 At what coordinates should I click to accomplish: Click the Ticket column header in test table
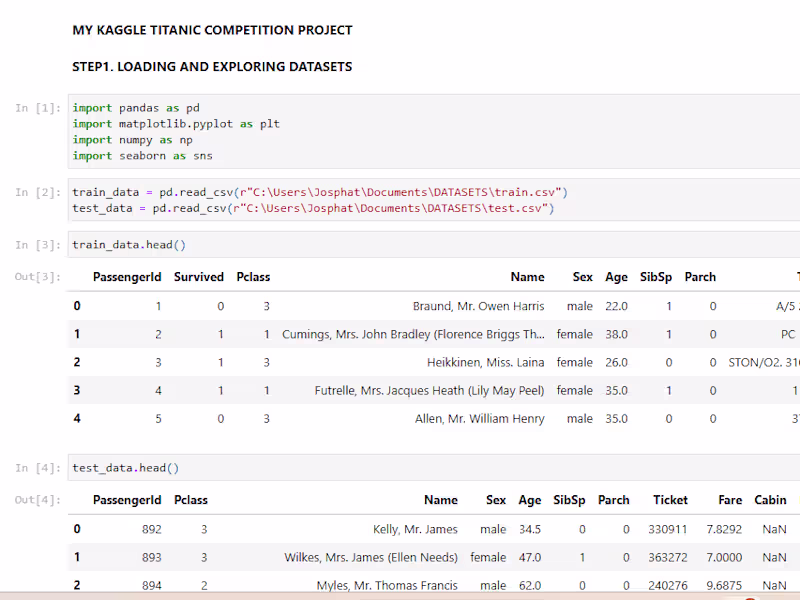670,500
